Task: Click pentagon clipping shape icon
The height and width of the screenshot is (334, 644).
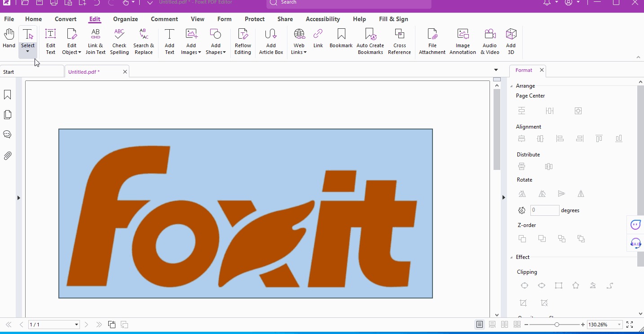Action: pos(576,285)
